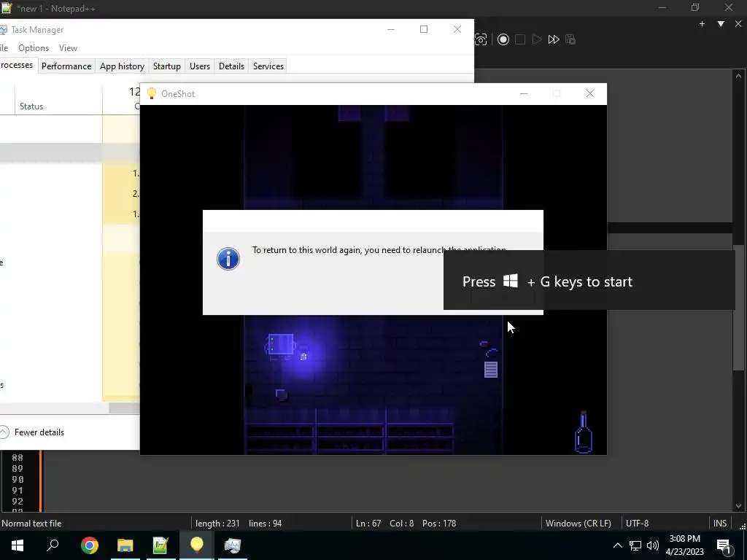
Task: Open Task Manager View menu
Action: point(68,48)
